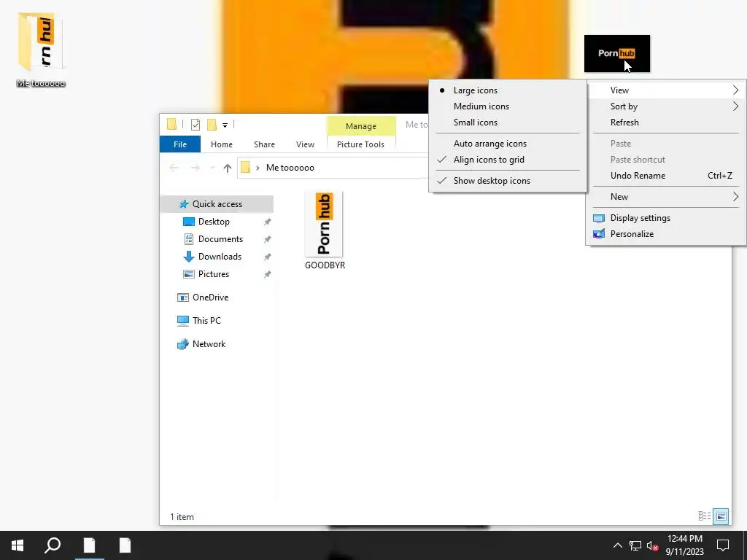Open Desktop in the navigation pane
This screenshot has width=747, height=560.
pos(214,222)
